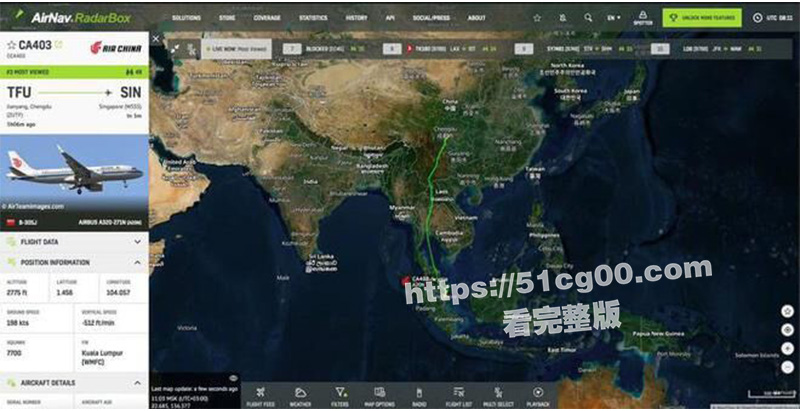Open the Playback tool
Viewport: 800px width, 411px height.
[x=538, y=397]
